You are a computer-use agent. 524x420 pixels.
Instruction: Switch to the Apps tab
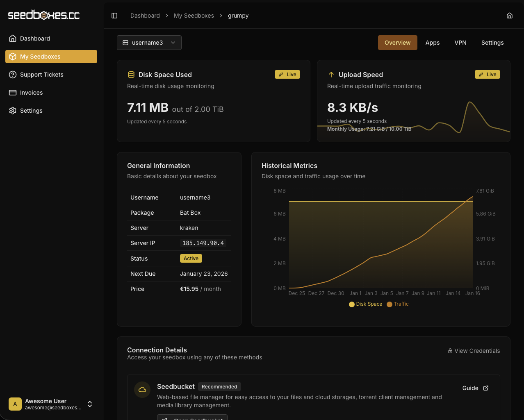pyautogui.click(x=432, y=43)
